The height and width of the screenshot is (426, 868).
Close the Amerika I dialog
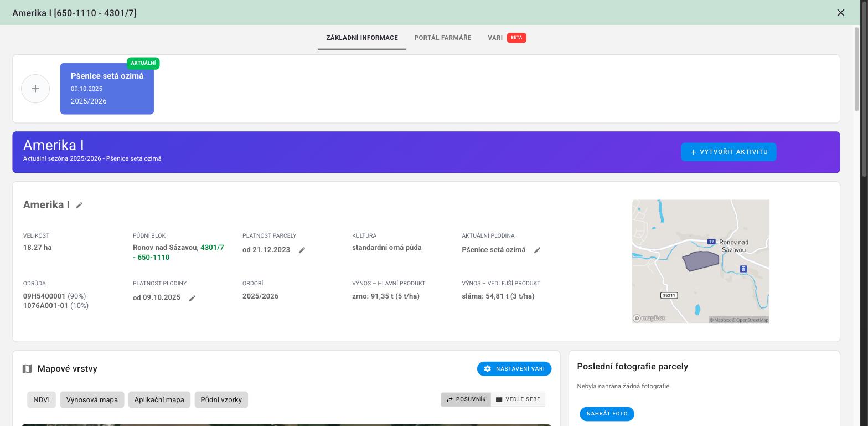(840, 13)
